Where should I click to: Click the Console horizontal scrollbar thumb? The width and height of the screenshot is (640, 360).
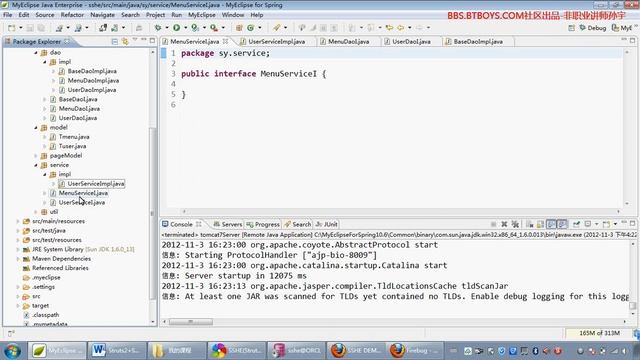tap(191, 322)
